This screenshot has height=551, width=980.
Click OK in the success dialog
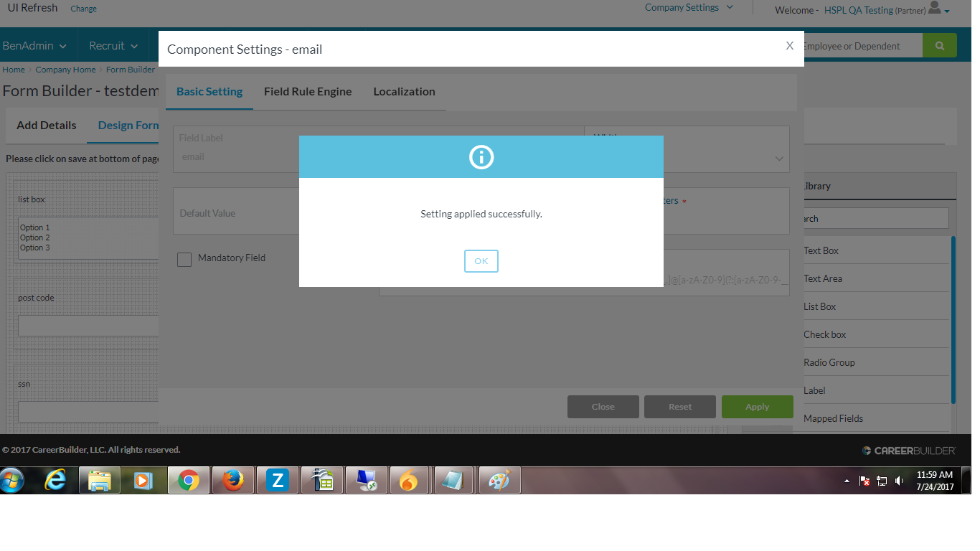481,261
